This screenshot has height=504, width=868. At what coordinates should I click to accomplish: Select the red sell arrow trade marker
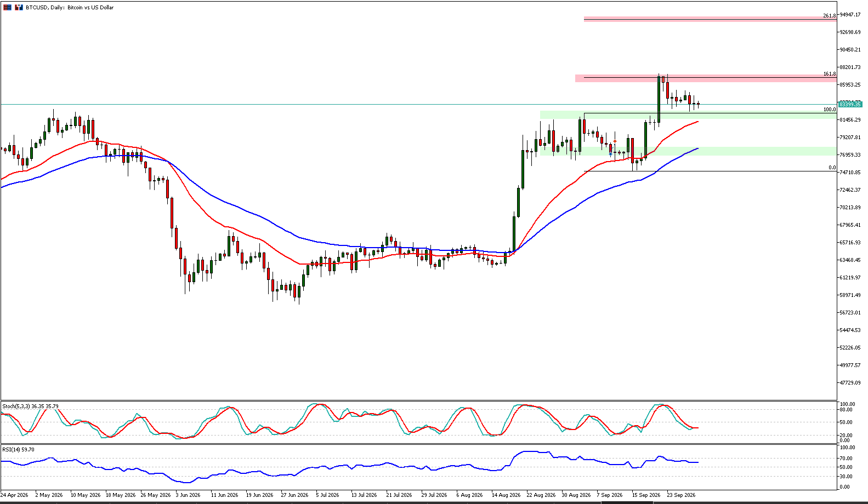pyautogui.click(x=615, y=141)
